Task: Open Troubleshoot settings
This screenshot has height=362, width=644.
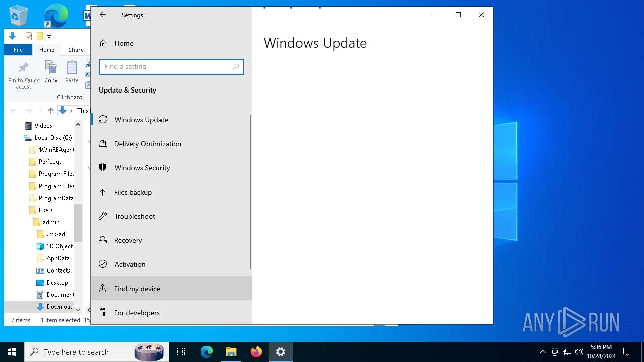Action: [171, 216]
